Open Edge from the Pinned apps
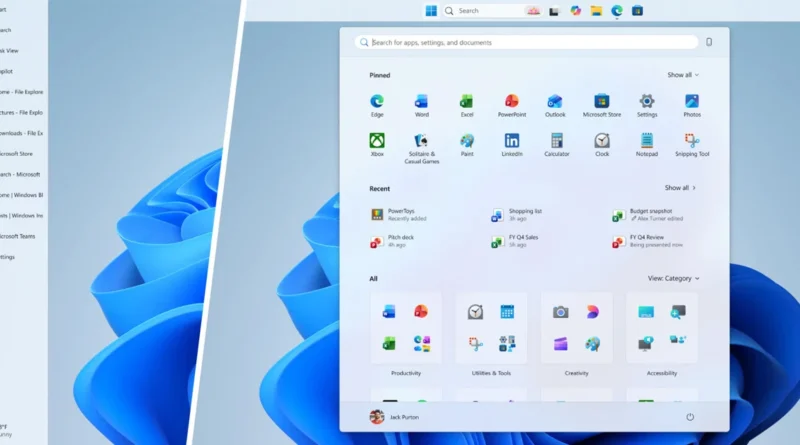 377,106
